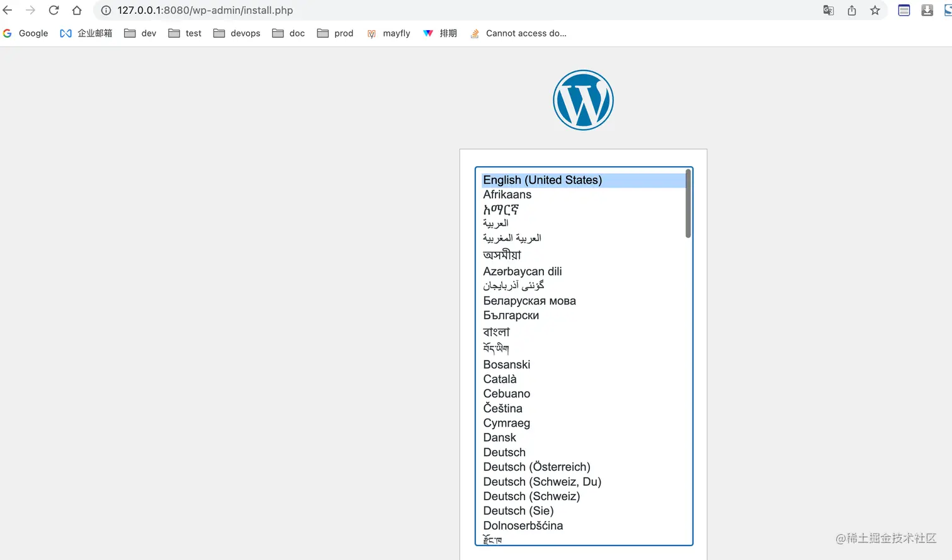Open the 排期 bookmark

pos(440,33)
